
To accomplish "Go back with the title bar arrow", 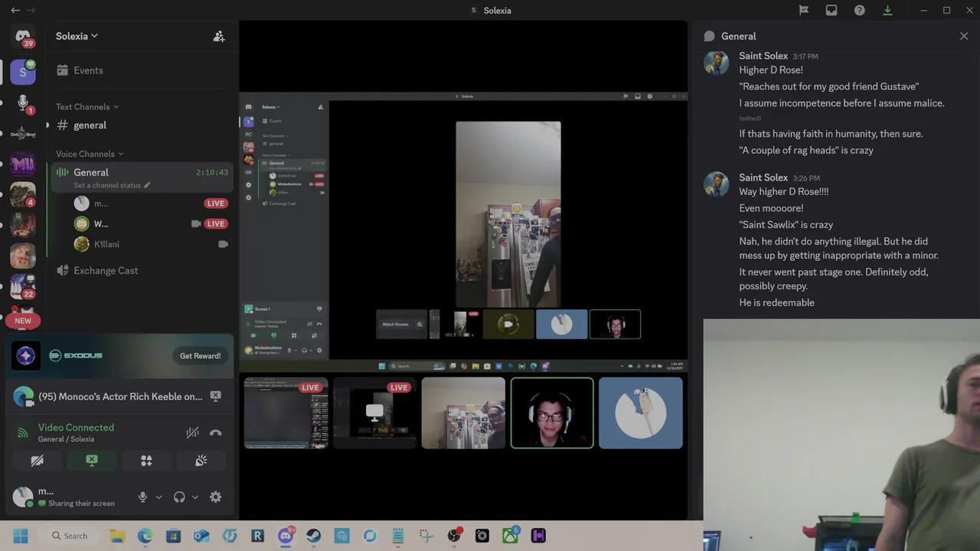I will point(15,10).
